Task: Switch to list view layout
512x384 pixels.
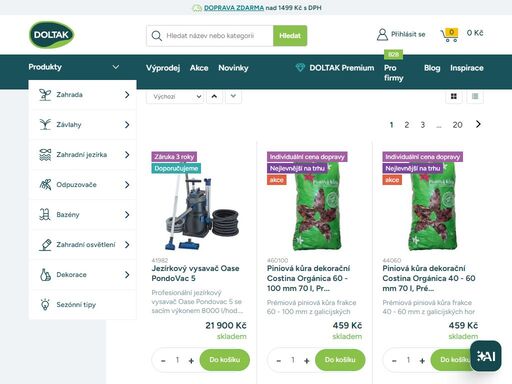Action: [x=475, y=96]
